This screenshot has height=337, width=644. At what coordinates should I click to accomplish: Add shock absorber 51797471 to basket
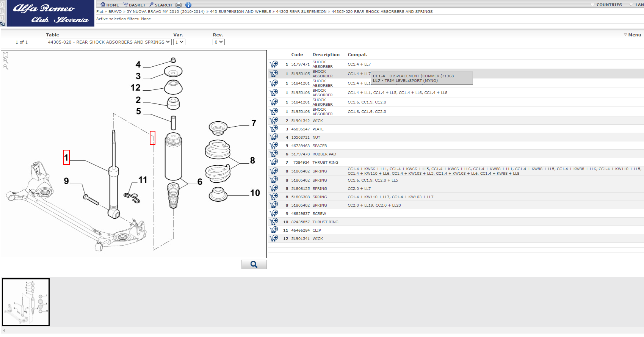click(x=274, y=64)
